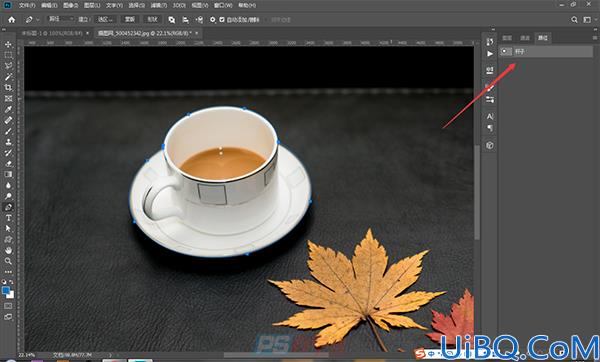This screenshot has width=600, height=362.
Task: Click the Home icon in options bar
Action: [11, 20]
